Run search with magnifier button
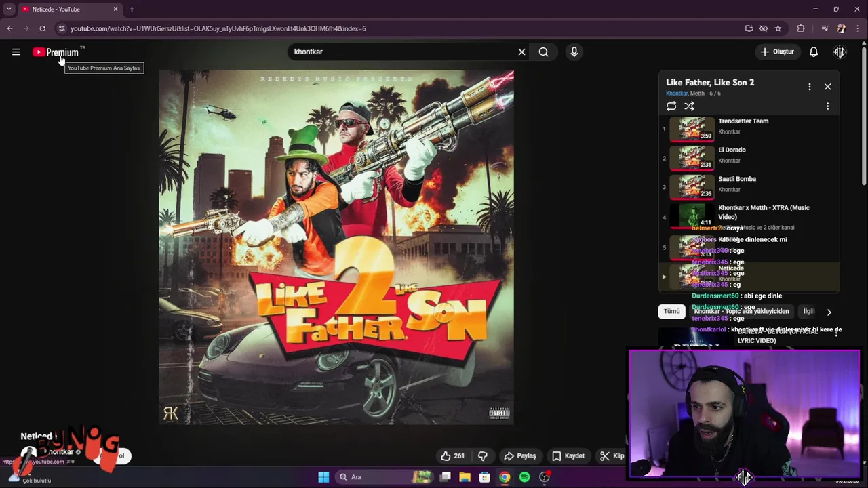Viewport: 868px width, 488px height. pos(543,52)
